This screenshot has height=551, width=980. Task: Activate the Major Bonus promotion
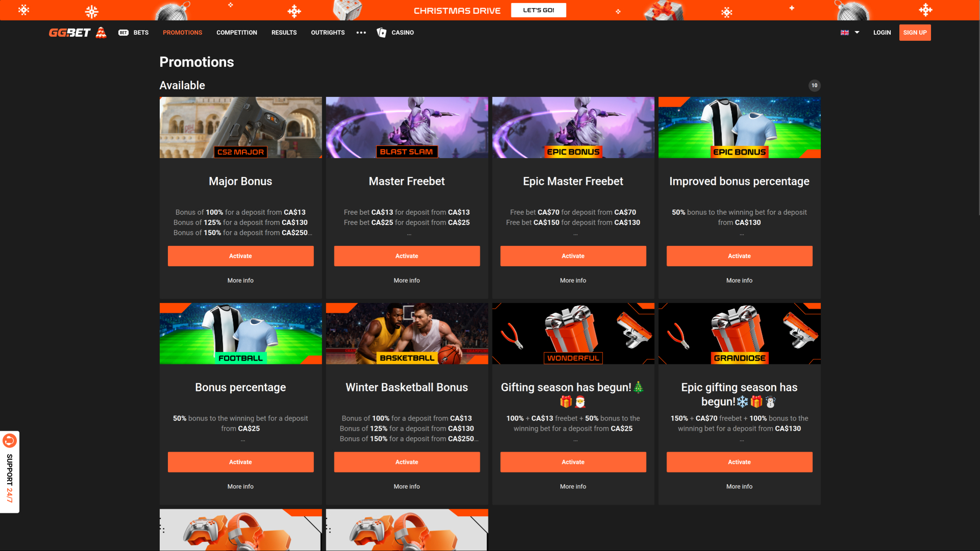pyautogui.click(x=240, y=256)
